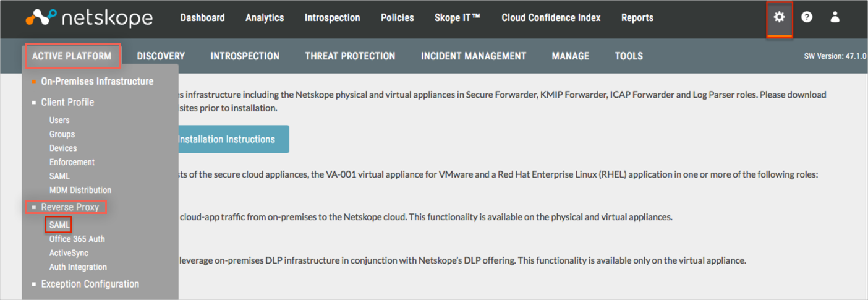This screenshot has height=300, width=868.
Task: Expand Exception Configuration in sidebar
Action: tap(90, 284)
